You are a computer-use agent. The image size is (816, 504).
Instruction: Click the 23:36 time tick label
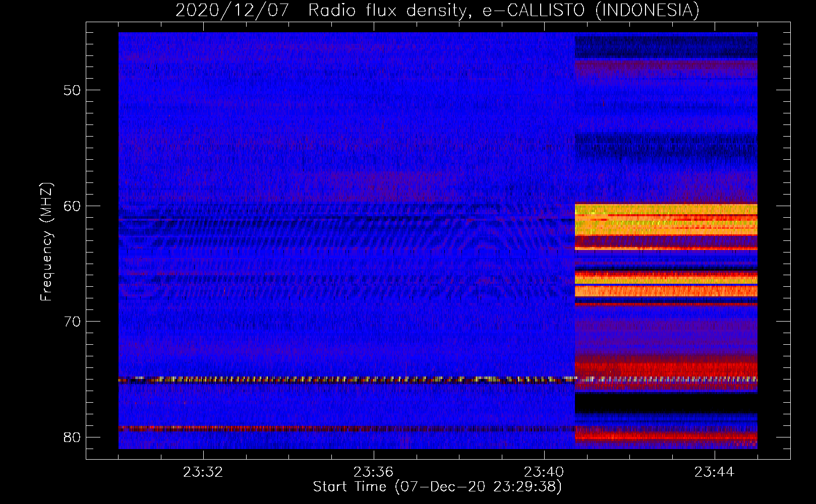coord(374,472)
